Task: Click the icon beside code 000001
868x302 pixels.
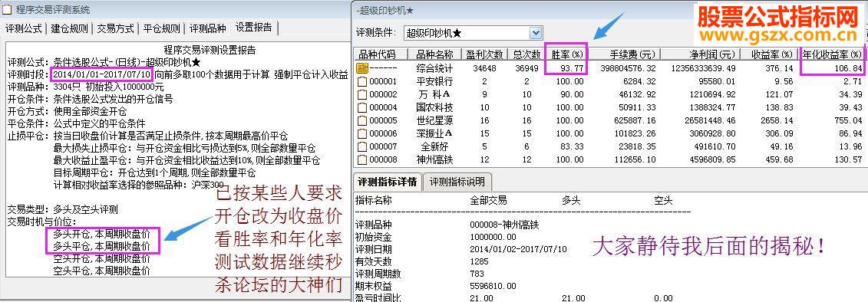Action: click(362, 81)
